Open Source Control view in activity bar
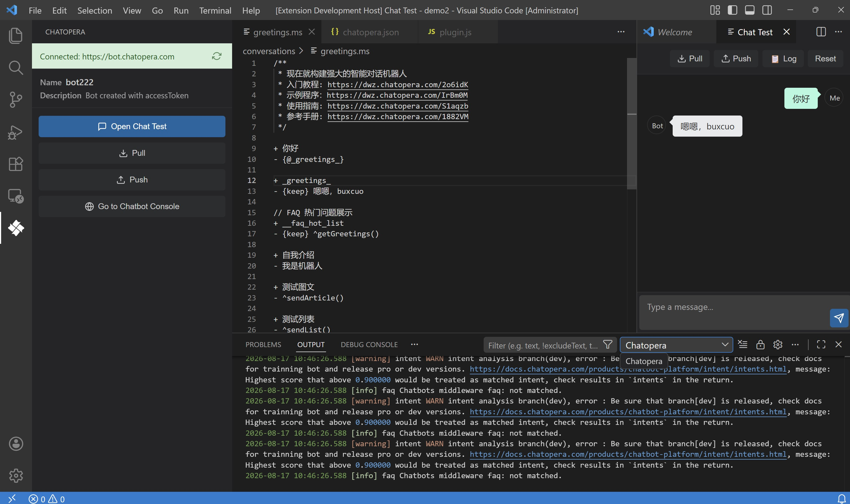This screenshot has width=850, height=504. pyautogui.click(x=16, y=99)
